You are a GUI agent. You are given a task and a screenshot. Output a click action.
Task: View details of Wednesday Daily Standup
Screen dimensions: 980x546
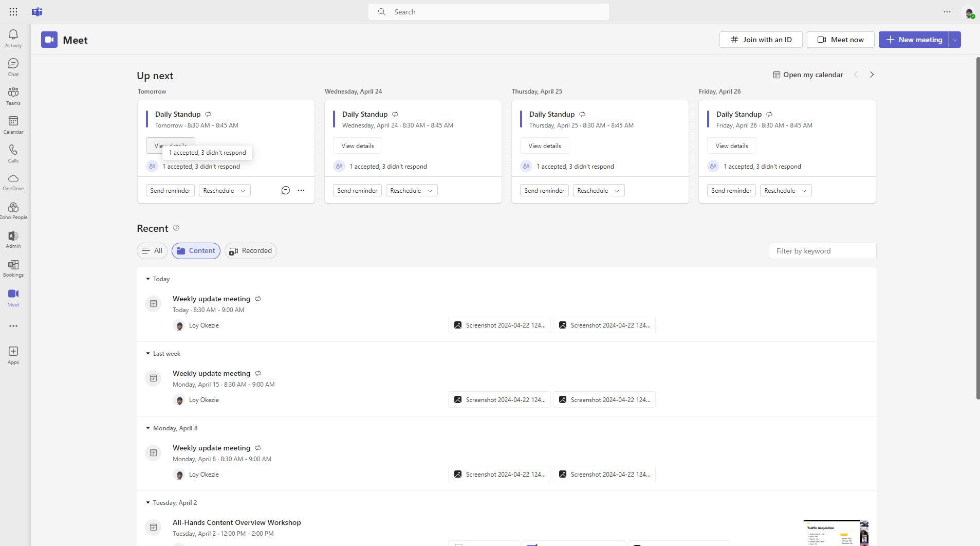[358, 146]
